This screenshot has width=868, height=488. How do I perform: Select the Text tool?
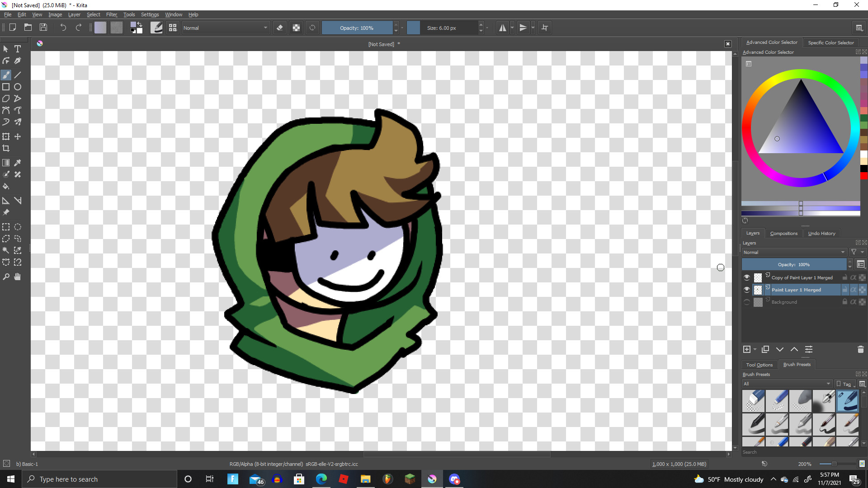[18, 49]
